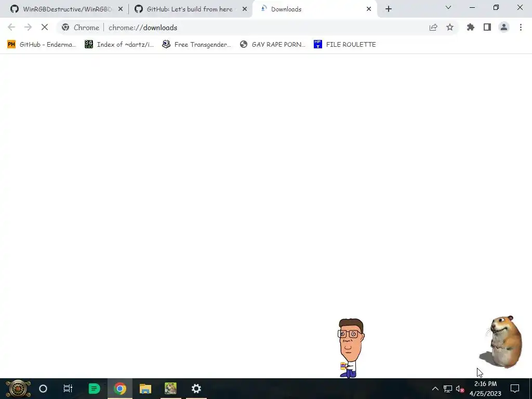The height and width of the screenshot is (399, 532).
Task: Click the cartoon man with glasses
Action: [351, 348]
